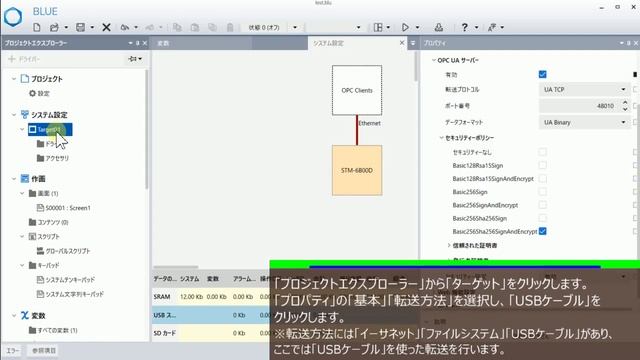Viewport: 640px width, 360px height.
Task: Select すべての変数 (1) folder
Action: [53, 330]
